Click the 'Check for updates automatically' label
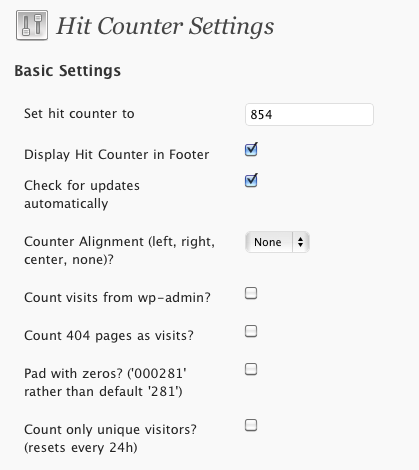This screenshot has height=470, width=419. click(82, 194)
